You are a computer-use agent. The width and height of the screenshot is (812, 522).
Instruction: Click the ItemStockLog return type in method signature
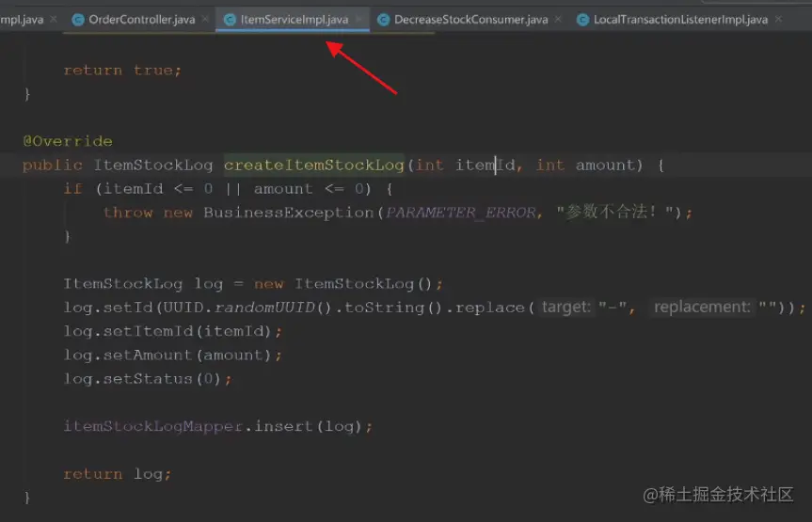(x=153, y=166)
